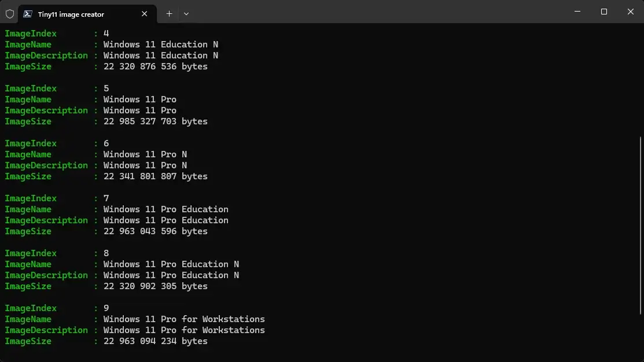Close the Tiny11 image creator tab

(x=144, y=14)
